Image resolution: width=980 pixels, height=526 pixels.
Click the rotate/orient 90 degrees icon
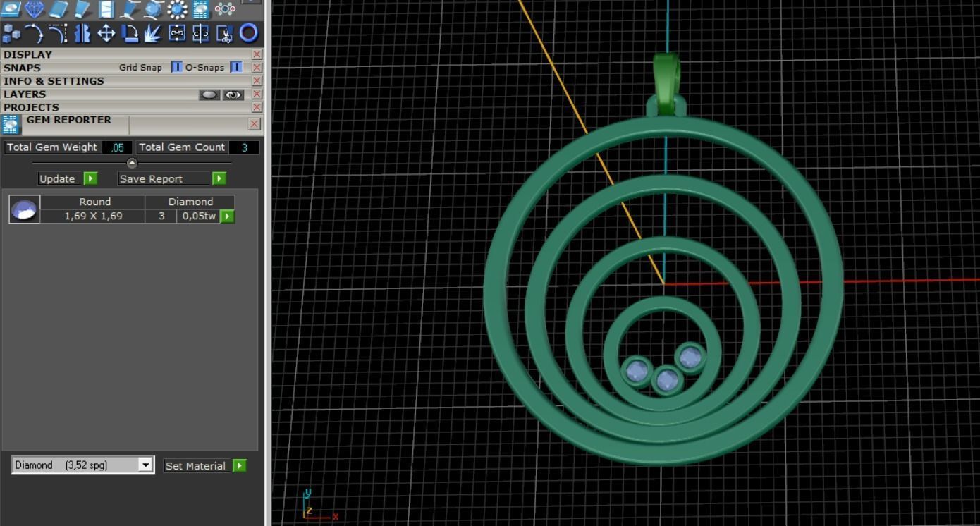[x=130, y=33]
